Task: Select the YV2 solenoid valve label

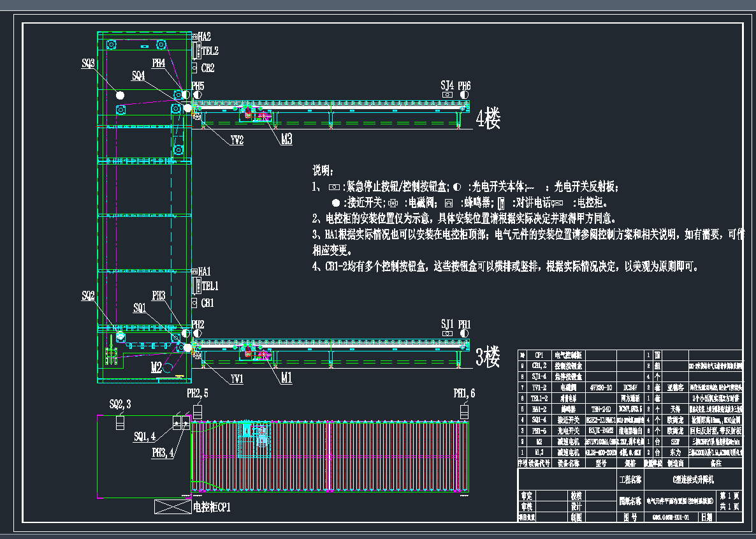Action: click(x=236, y=140)
